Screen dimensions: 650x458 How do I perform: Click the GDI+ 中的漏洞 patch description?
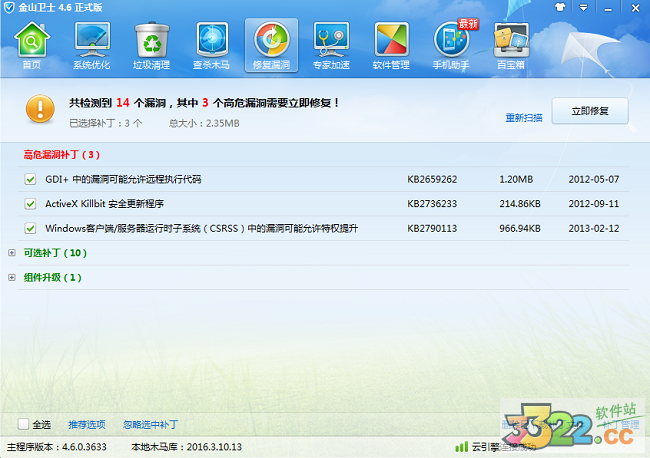click(x=123, y=179)
